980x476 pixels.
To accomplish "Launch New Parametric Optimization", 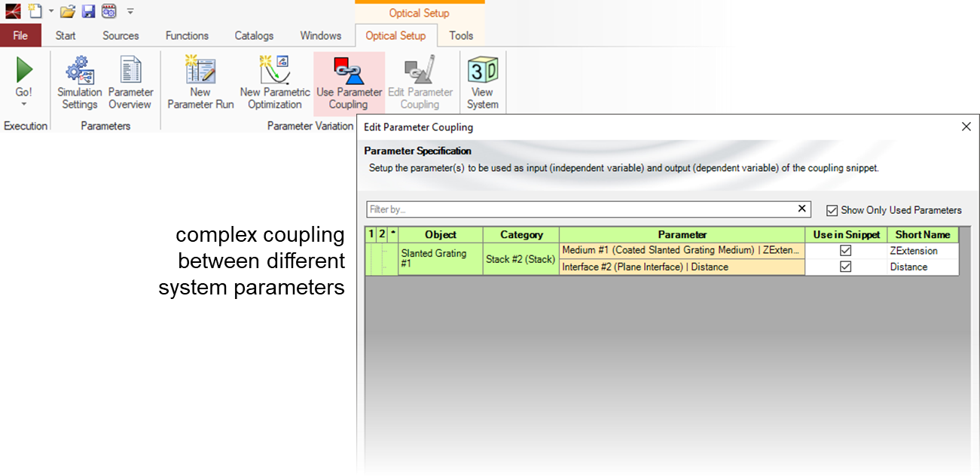I will tap(274, 83).
